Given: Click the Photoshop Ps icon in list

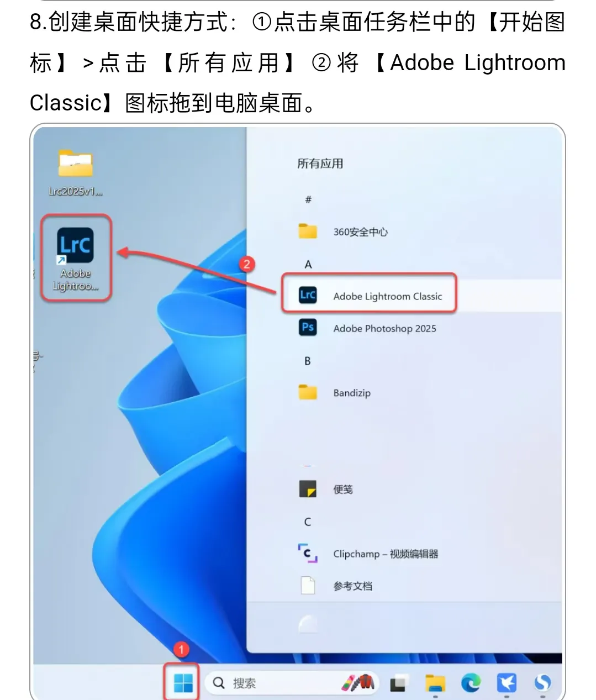Looking at the screenshot, I should click(308, 327).
